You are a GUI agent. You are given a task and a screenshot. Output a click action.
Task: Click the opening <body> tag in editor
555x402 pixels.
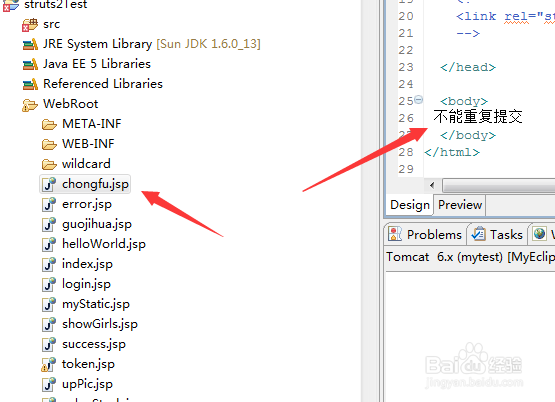(464, 101)
